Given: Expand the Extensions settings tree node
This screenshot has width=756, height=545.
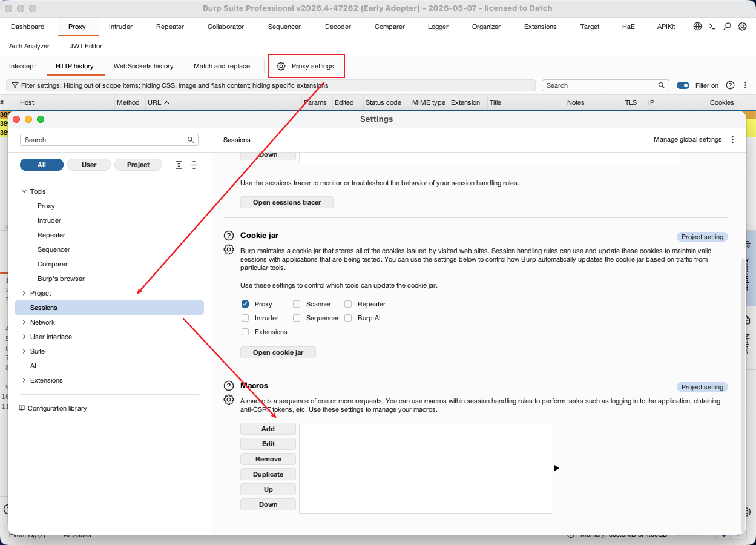Looking at the screenshot, I should click(24, 380).
